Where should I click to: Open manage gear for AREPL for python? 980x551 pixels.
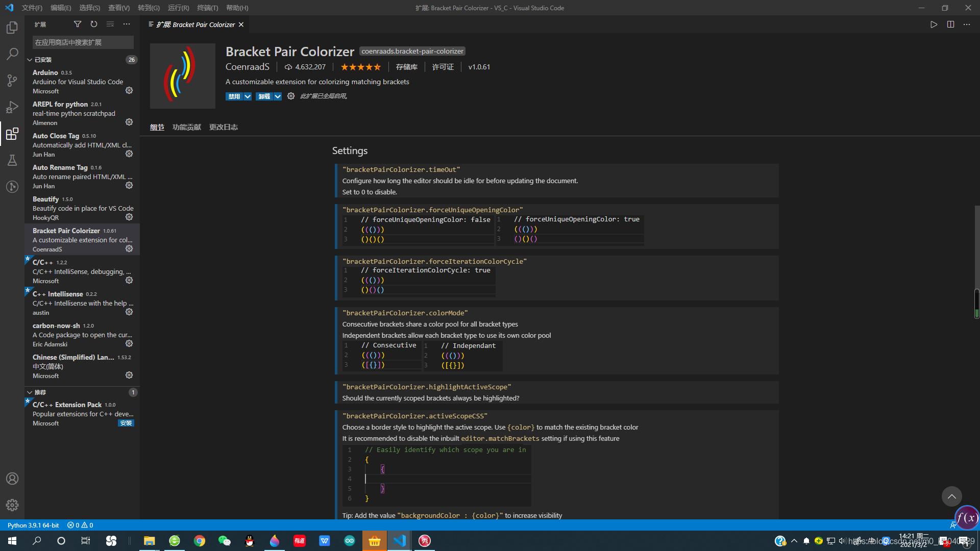click(129, 122)
